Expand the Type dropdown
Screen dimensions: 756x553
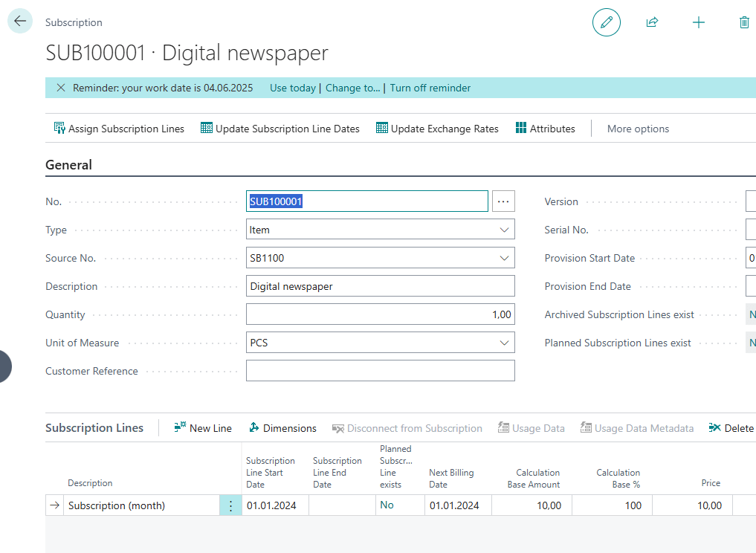point(505,230)
